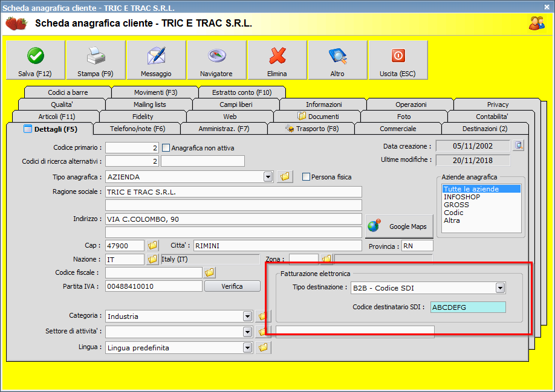Open the Mailing lists tab

coord(149,104)
